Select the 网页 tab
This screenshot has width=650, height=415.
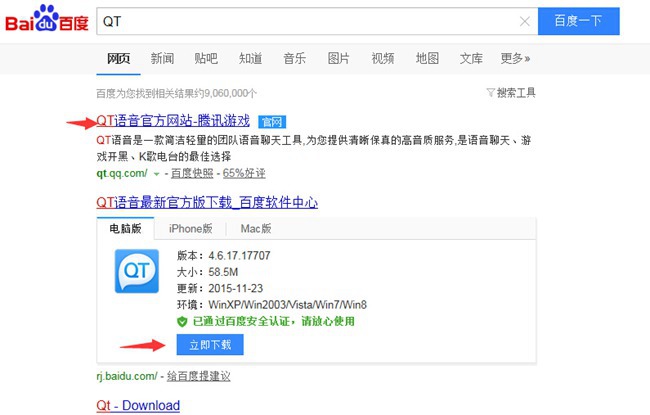(x=119, y=58)
